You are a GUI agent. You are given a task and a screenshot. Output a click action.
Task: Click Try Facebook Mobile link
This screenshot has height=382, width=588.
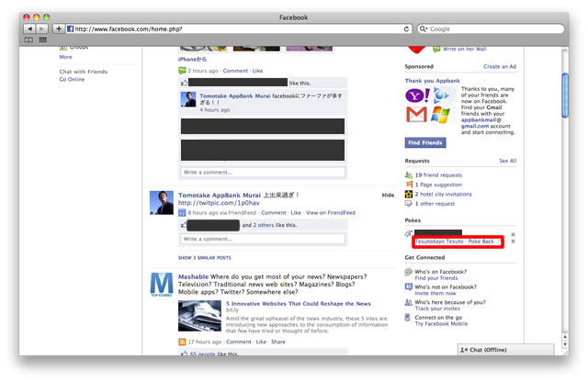441,324
